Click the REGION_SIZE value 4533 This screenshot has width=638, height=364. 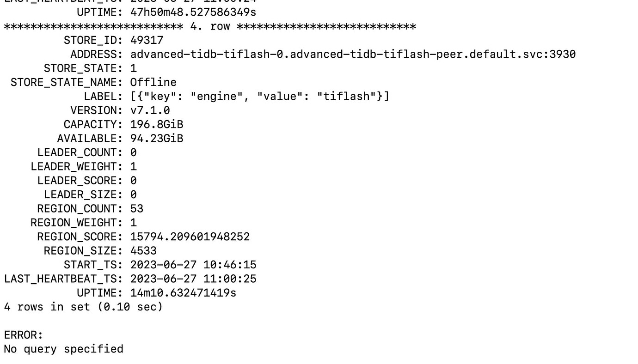click(x=143, y=250)
